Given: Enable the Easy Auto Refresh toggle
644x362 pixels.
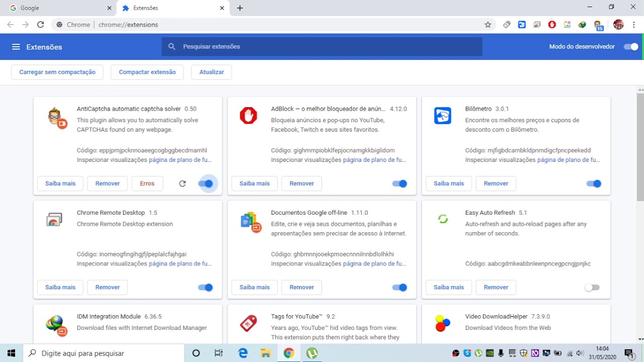Looking at the screenshot, I should (x=592, y=288).
